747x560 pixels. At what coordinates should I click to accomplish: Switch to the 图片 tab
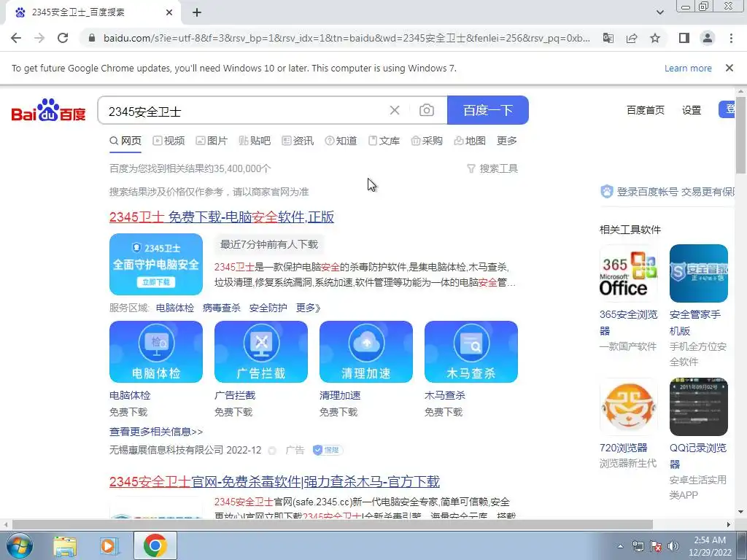point(212,141)
